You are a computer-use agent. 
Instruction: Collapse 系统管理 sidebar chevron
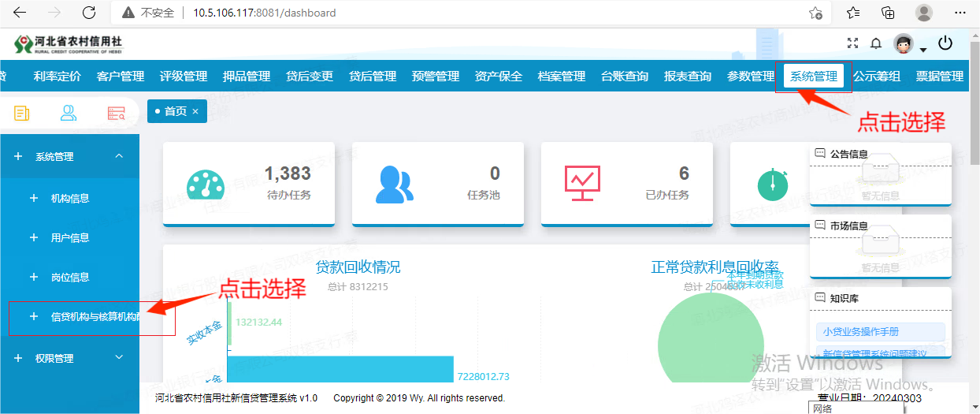click(x=119, y=156)
